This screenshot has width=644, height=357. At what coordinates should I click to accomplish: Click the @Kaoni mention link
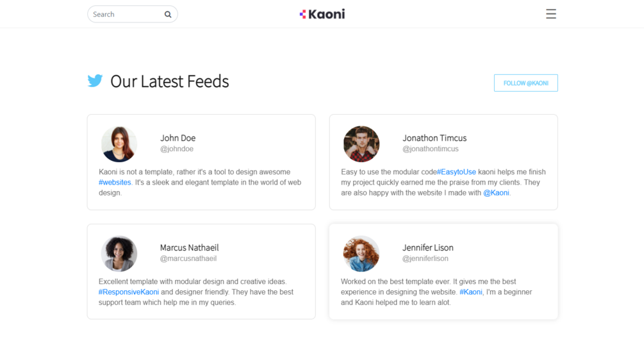click(497, 193)
